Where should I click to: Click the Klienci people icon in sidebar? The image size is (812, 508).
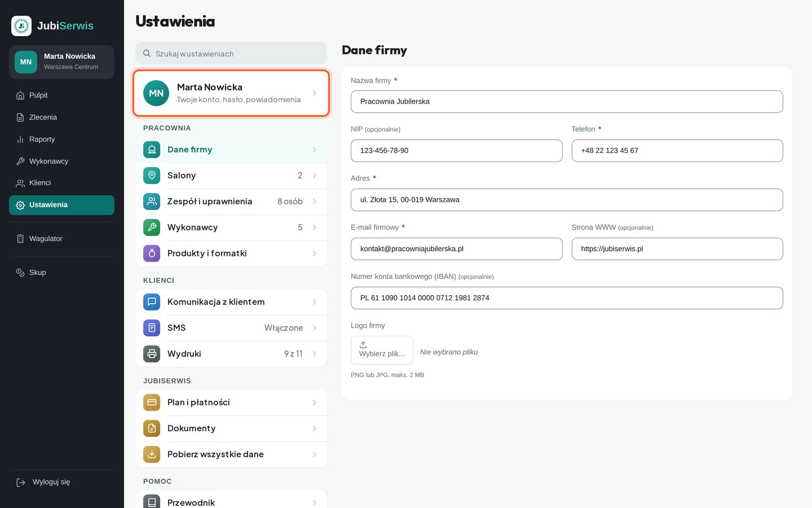tap(20, 183)
